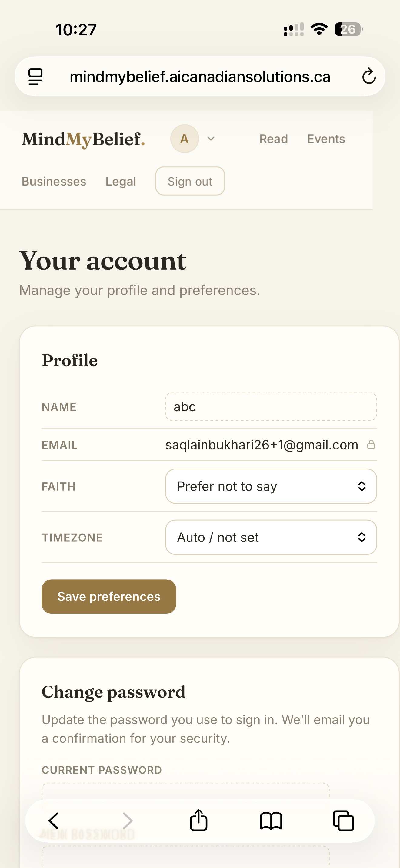The height and width of the screenshot is (868, 400).
Task: Tap the Safari forward arrow
Action: [x=128, y=820]
